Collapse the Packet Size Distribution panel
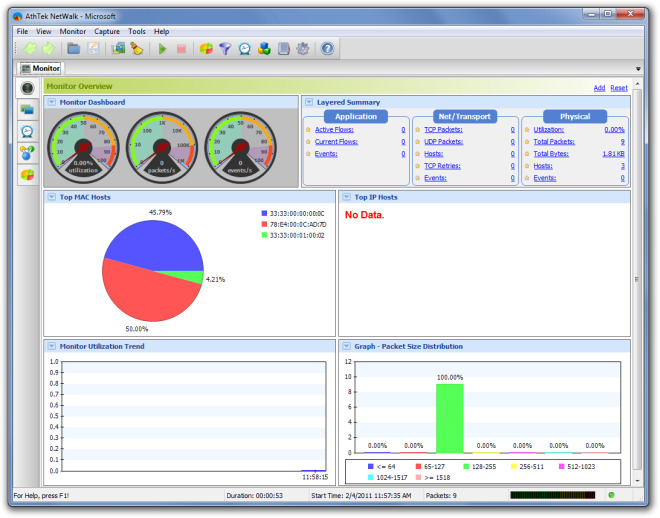 pos(346,346)
